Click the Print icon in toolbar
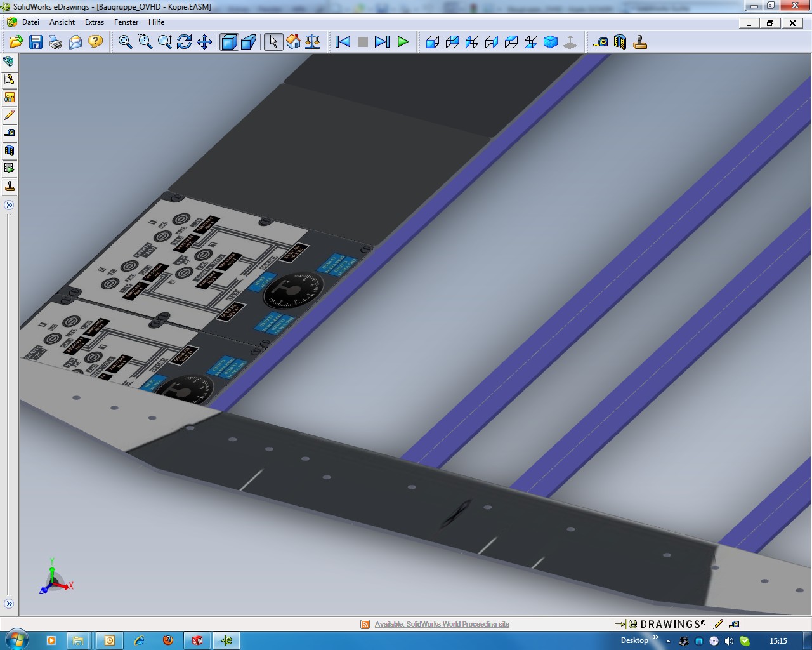 click(x=56, y=42)
